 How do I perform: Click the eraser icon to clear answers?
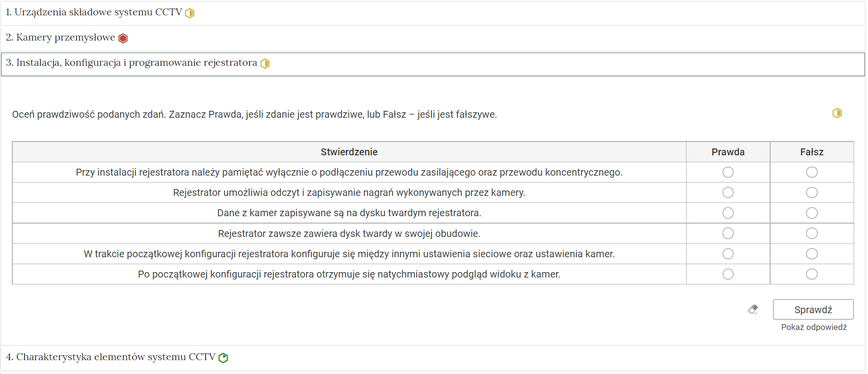pos(753,309)
